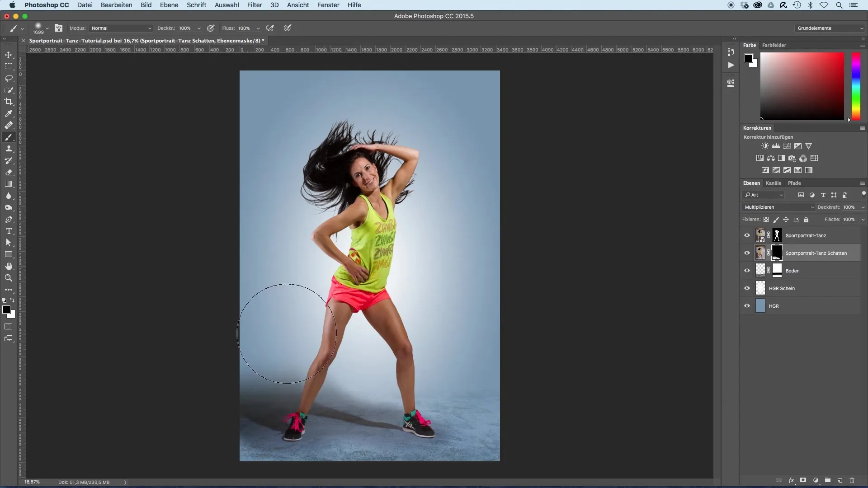Open the brush Modus dropdown

[x=121, y=28]
